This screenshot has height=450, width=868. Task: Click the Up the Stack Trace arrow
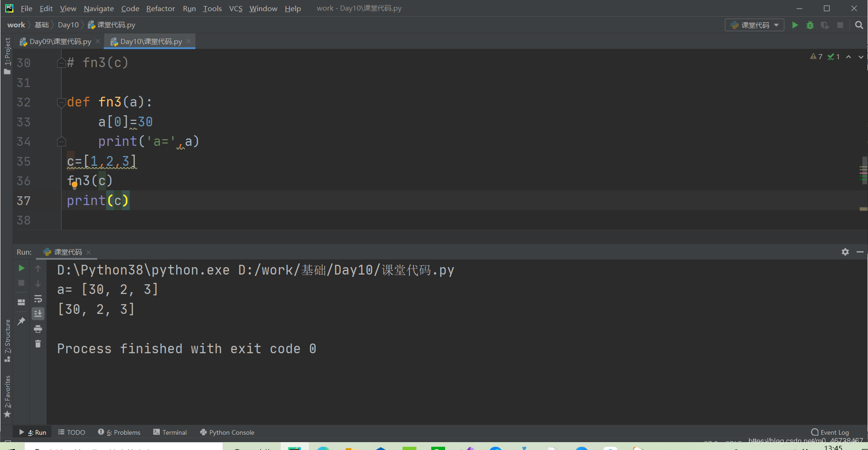pos(38,269)
